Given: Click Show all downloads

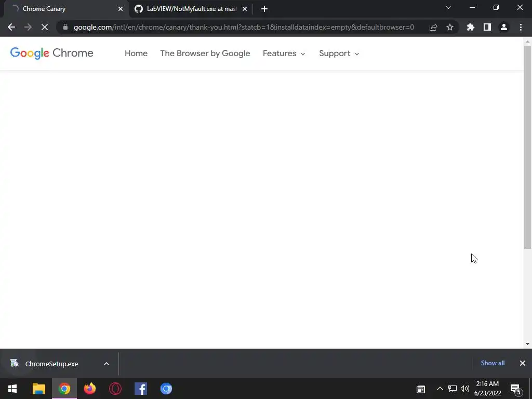Looking at the screenshot, I should click(493, 363).
